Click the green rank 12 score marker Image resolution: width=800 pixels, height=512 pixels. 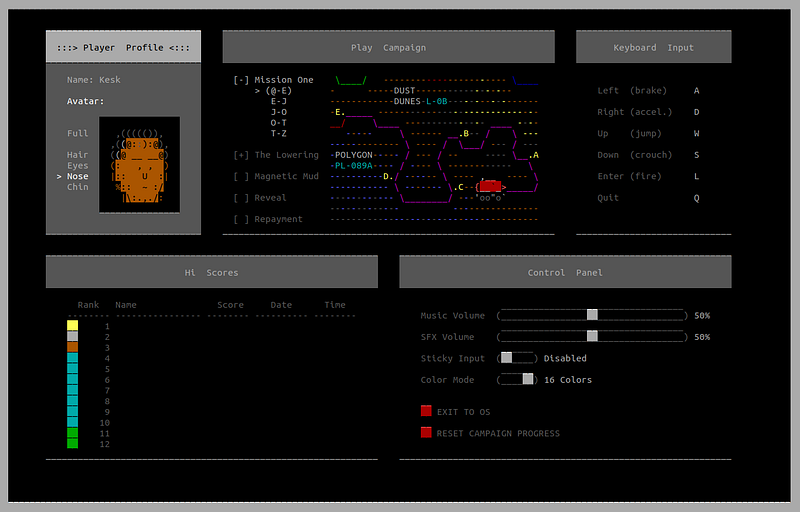(x=72, y=443)
